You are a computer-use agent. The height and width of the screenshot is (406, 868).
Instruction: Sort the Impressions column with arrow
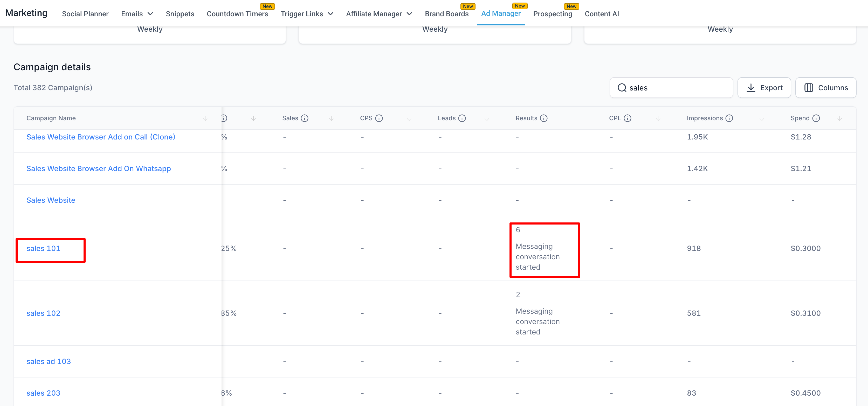[762, 118]
